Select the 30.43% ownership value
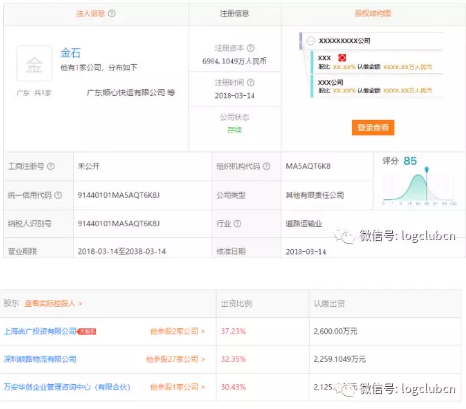Image resolution: width=466 pixels, height=409 pixels. coord(233,387)
